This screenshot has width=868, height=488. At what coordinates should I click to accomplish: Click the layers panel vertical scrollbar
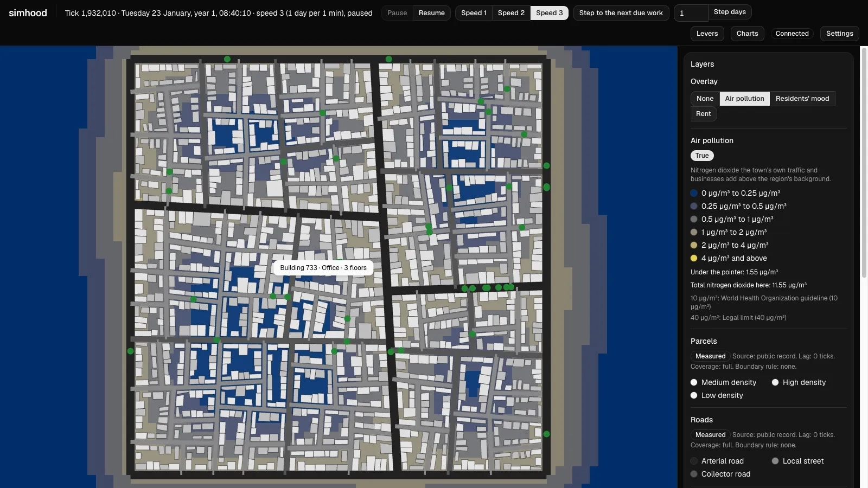tap(864, 163)
